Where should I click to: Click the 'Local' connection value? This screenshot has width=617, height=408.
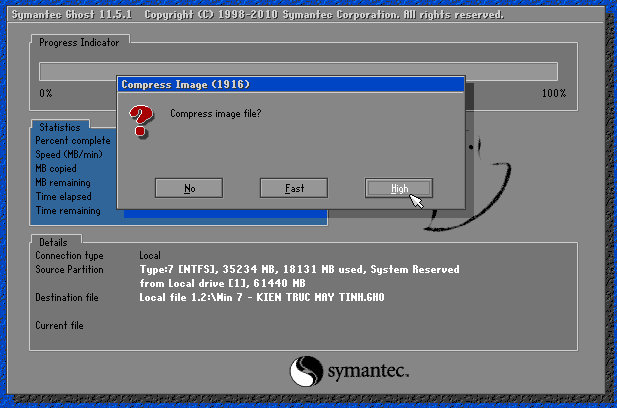click(x=150, y=256)
